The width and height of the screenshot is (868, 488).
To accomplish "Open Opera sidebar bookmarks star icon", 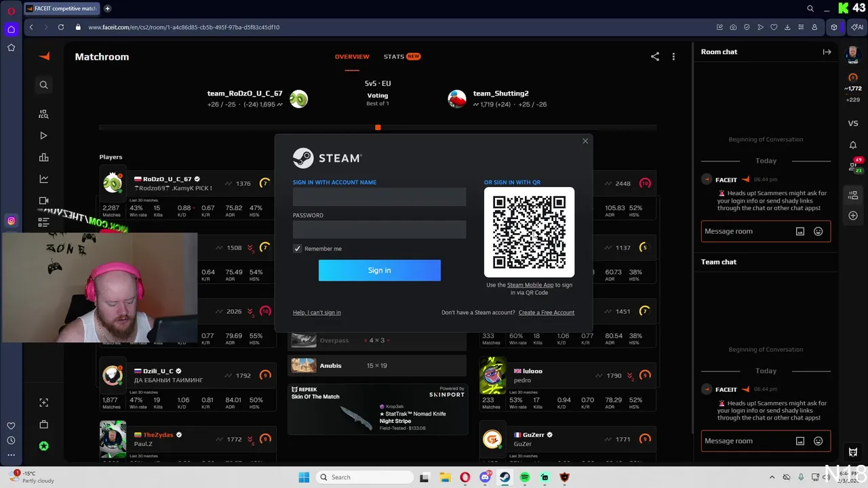I will click(11, 47).
